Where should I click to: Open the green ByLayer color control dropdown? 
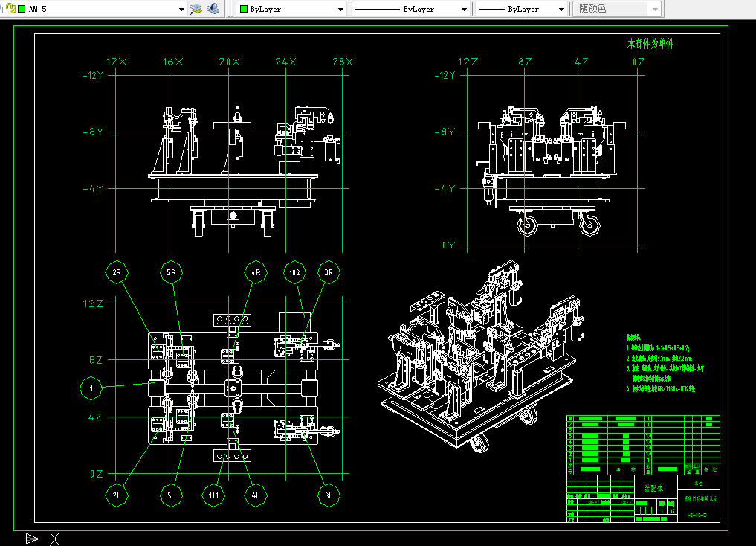tap(341, 9)
